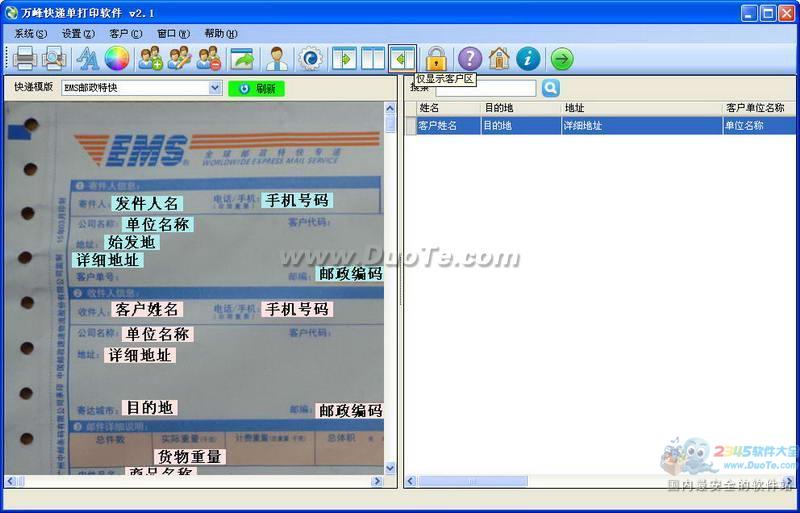Click template preview horizontal scroll right arrow
This screenshot has width=800, height=513.
coord(378,481)
